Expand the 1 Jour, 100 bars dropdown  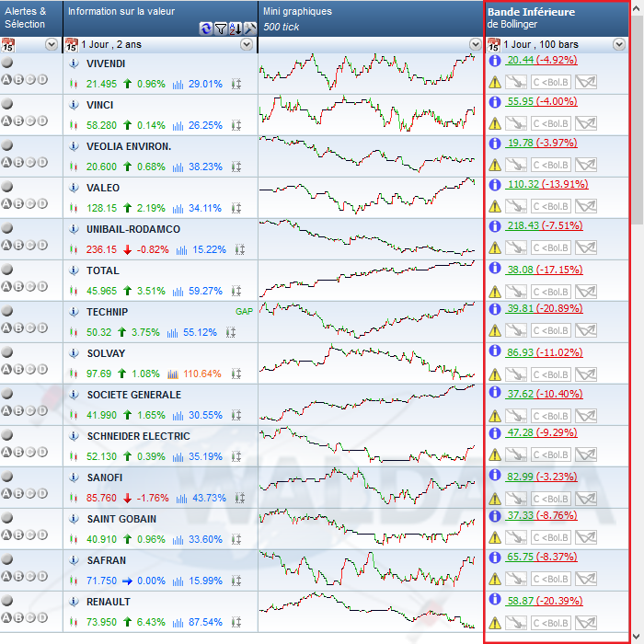pos(619,44)
